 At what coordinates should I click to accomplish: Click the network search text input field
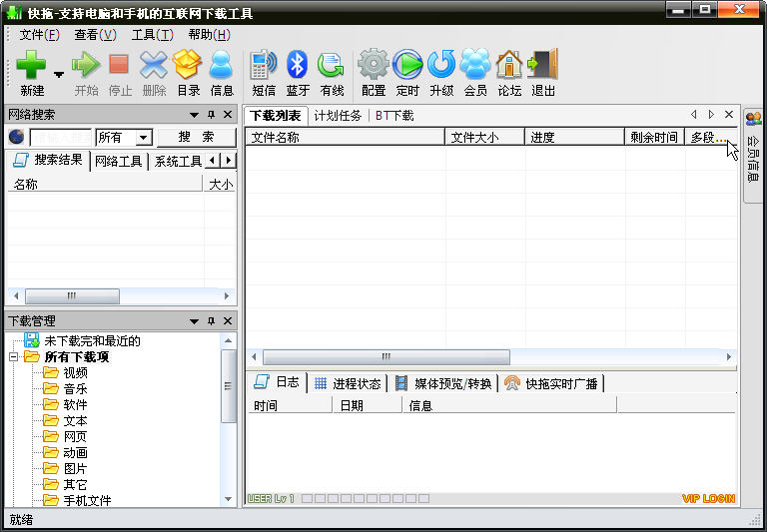tap(61, 138)
